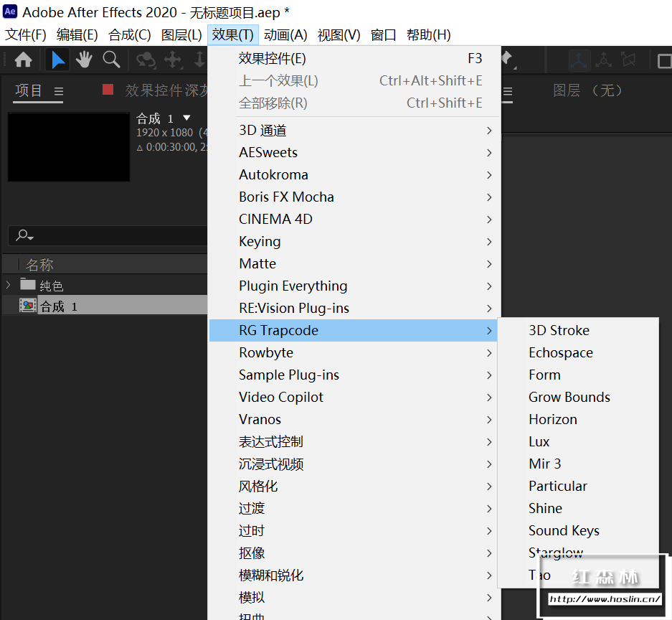Open the 文件(F) menu
This screenshot has height=620, width=672.
[x=25, y=34]
